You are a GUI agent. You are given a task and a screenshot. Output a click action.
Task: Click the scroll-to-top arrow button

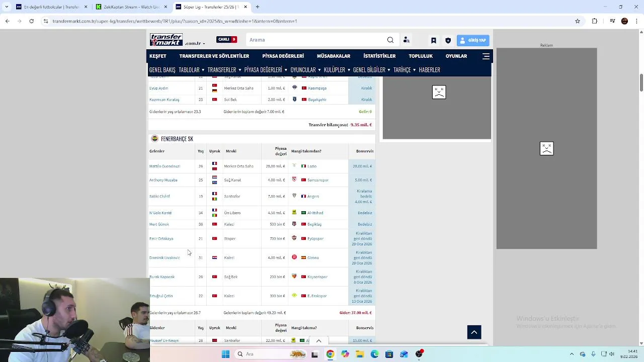tap(474, 332)
